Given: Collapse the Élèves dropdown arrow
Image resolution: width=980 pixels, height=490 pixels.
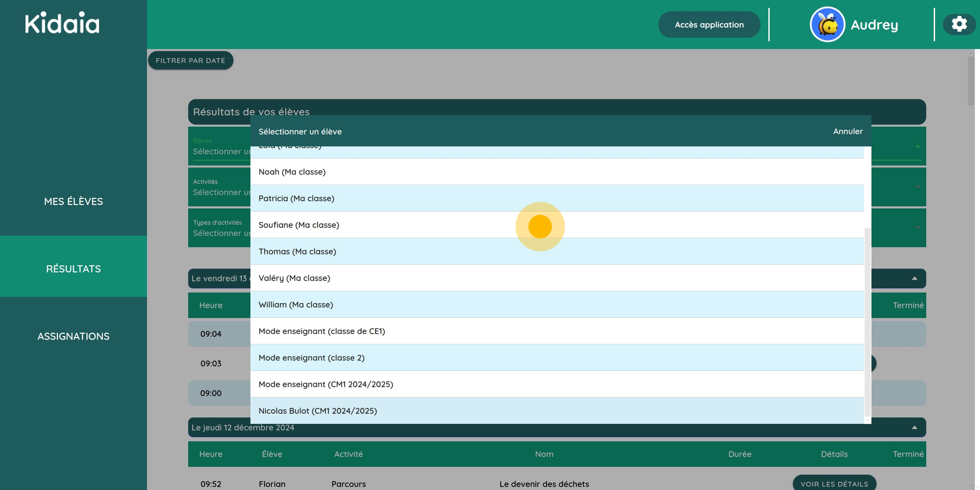Looking at the screenshot, I should [918, 146].
